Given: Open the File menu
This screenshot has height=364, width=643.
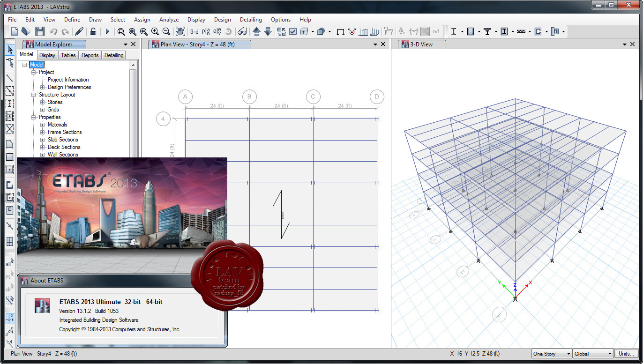Looking at the screenshot, I should pyautogui.click(x=12, y=20).
